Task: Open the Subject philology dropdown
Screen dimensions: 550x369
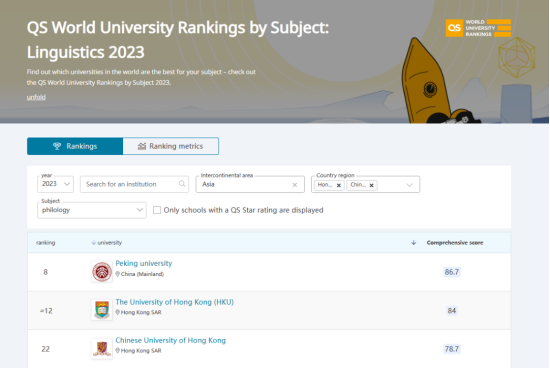Action: click(x=92, y=210)
